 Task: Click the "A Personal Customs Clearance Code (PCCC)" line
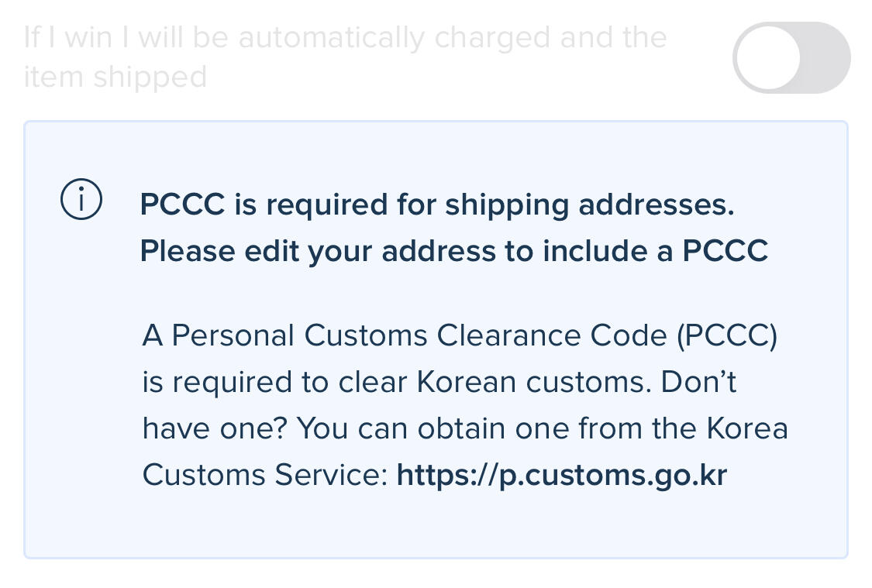pos(459,336)
